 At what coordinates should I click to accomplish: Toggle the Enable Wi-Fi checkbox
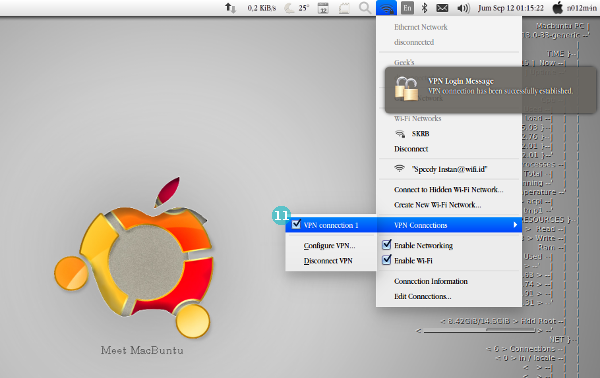[x=386, y=260]
